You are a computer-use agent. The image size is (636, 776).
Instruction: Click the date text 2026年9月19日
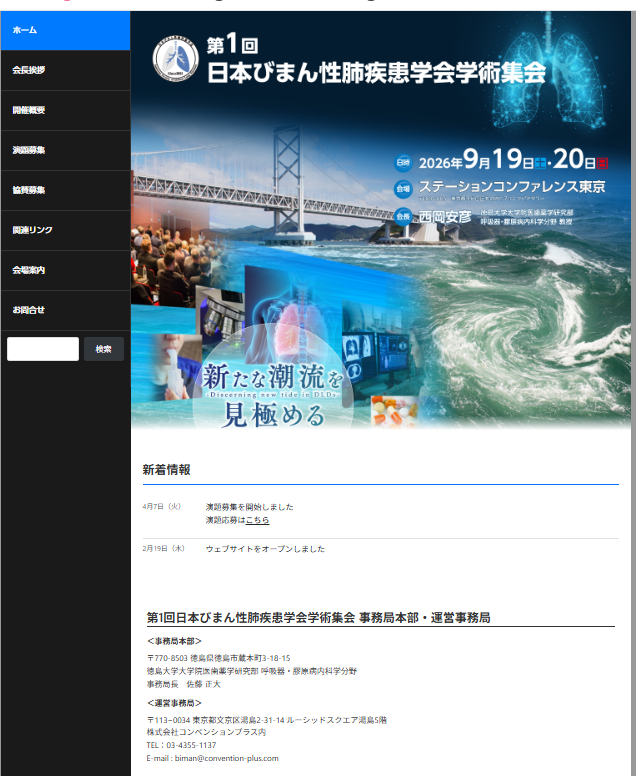481,159
